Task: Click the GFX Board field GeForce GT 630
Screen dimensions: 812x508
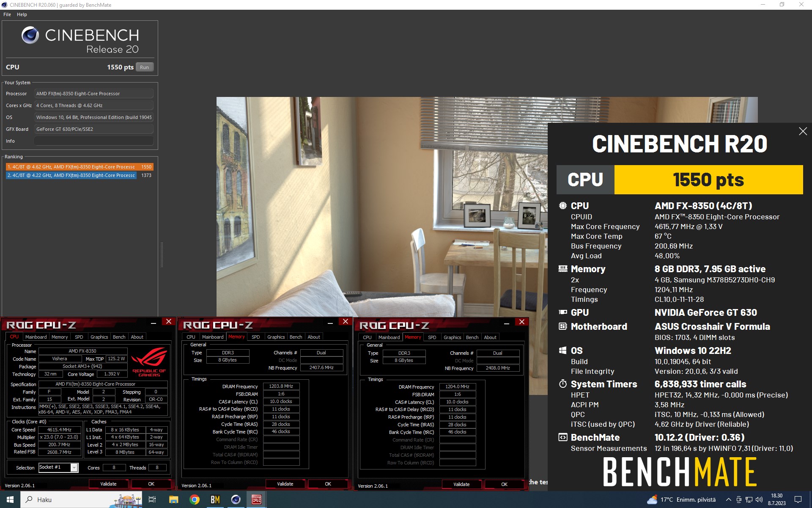Action: tap(94, 129)
